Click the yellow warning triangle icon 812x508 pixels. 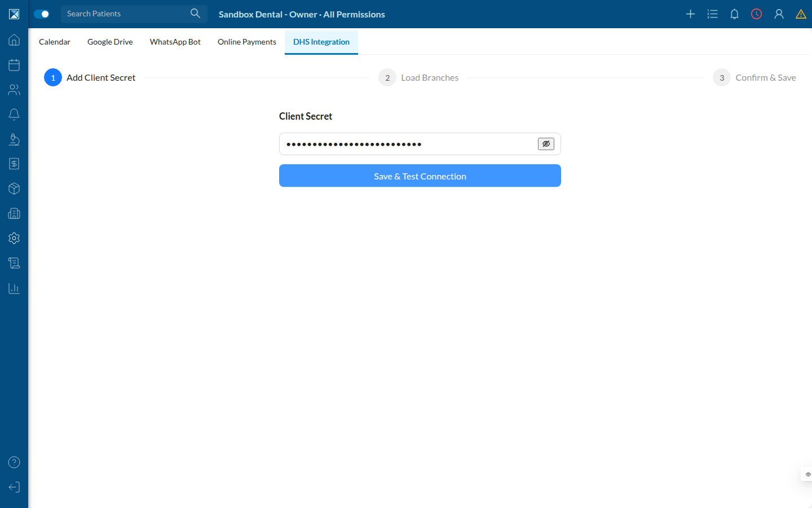tap(801, 14)
